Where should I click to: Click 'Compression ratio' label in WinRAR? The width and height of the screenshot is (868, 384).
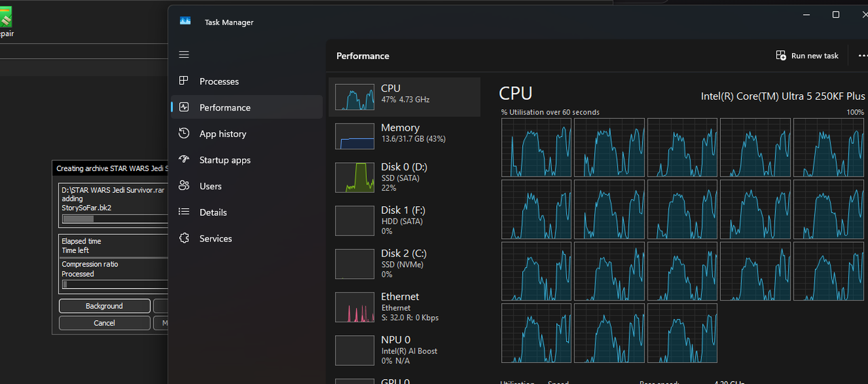[90, 265]
